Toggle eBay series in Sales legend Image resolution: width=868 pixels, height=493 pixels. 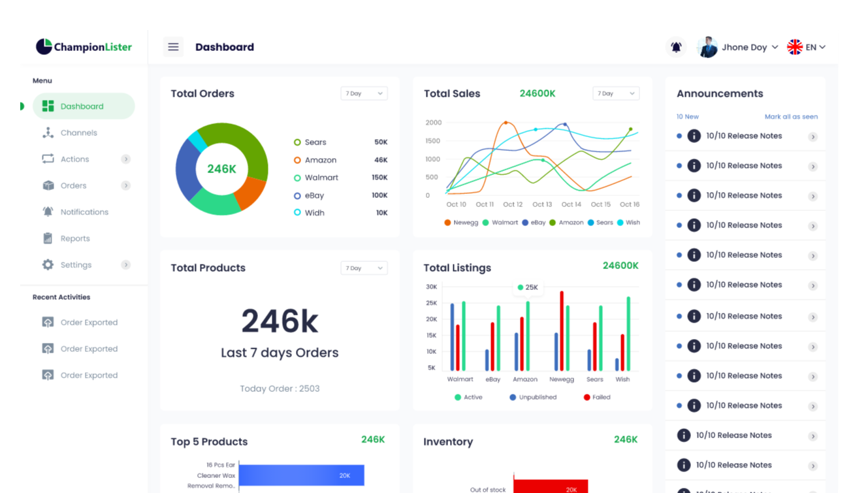click(x=534, y=223)
